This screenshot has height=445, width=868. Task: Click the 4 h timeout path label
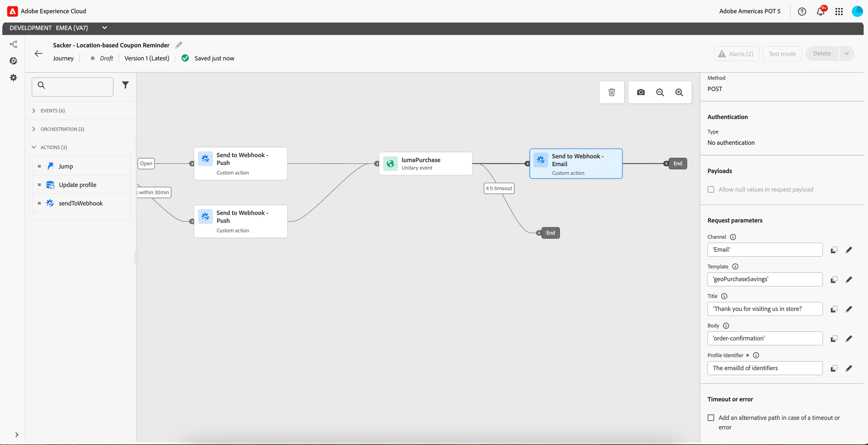coord(499,188)
